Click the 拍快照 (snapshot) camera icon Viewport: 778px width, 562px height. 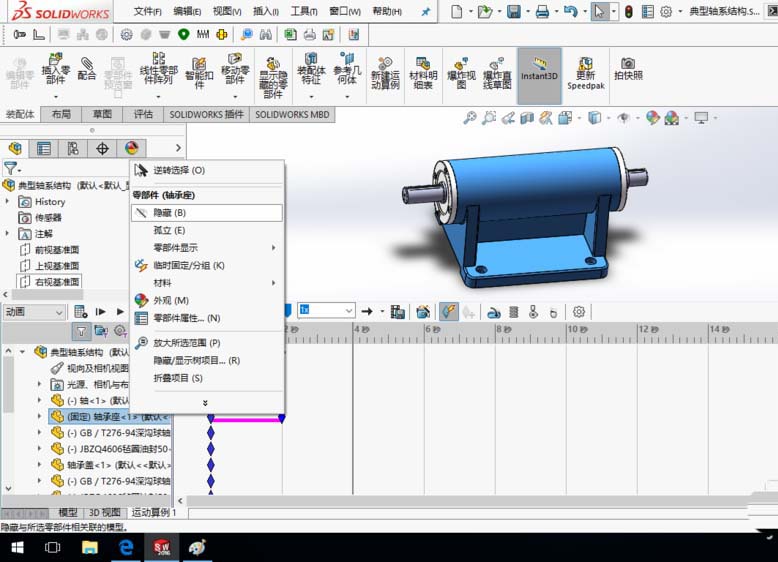628,68
